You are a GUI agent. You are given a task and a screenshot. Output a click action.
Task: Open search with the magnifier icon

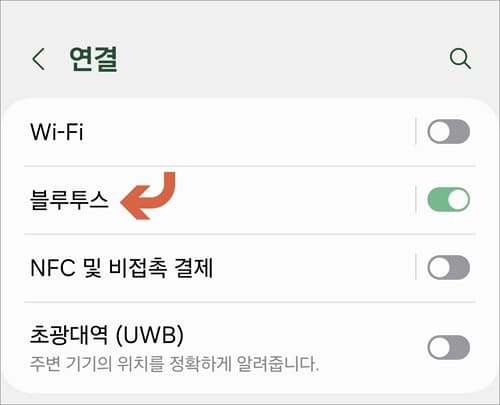pyautogui.click(x=460, y=59)
